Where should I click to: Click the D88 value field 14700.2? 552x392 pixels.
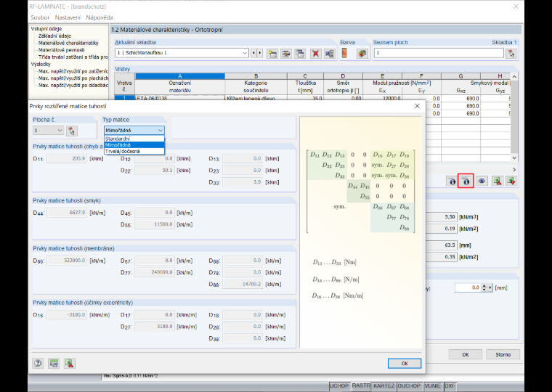point(243,285)
